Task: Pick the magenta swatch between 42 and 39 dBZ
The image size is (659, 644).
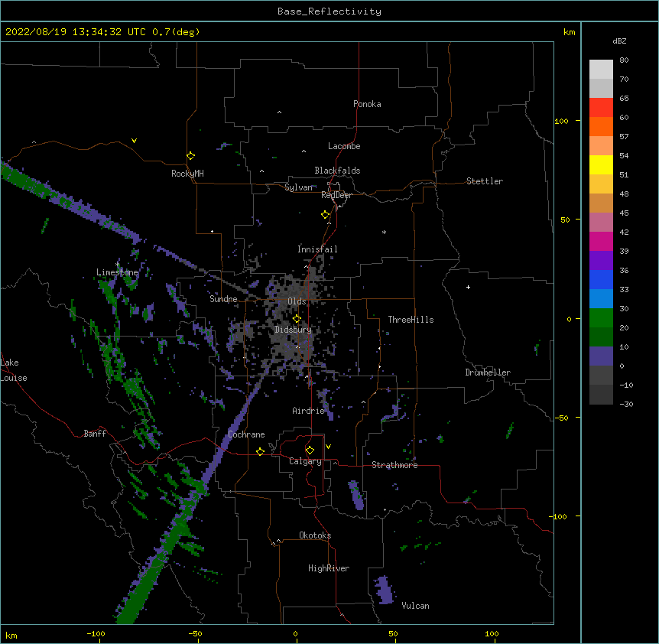Action: coord(601,241)
